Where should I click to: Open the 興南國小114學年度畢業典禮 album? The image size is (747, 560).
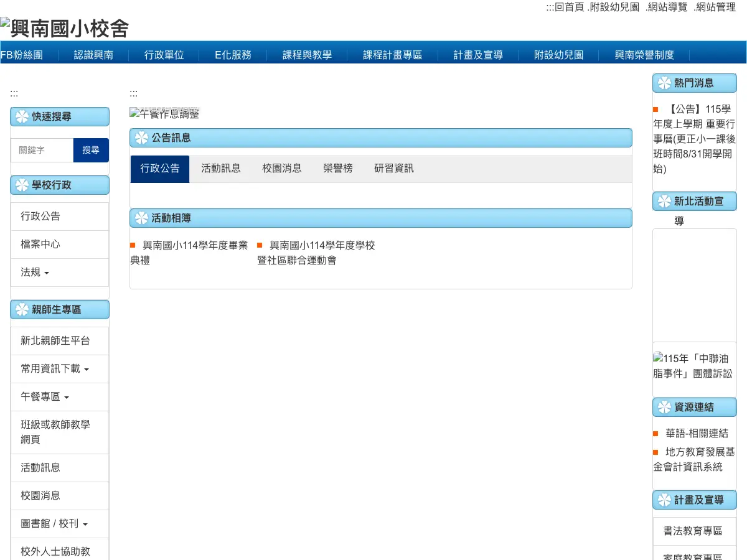point(189,253)
